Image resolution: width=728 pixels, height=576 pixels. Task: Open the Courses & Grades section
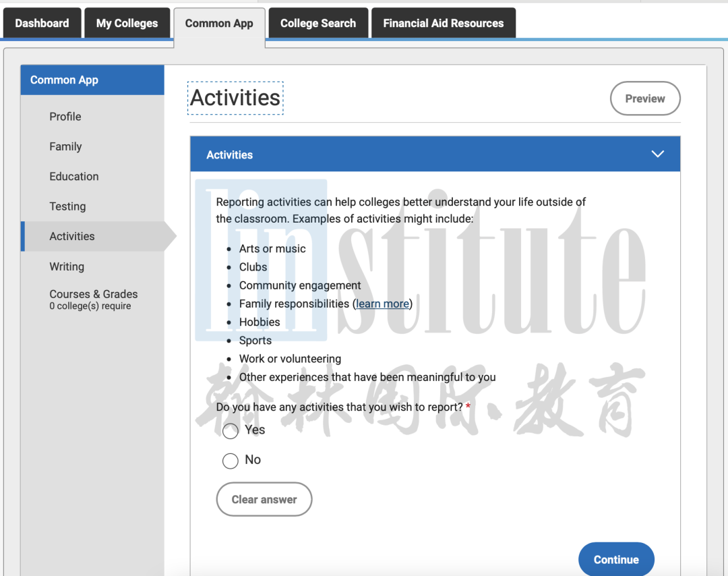click(x=94, y=294)
